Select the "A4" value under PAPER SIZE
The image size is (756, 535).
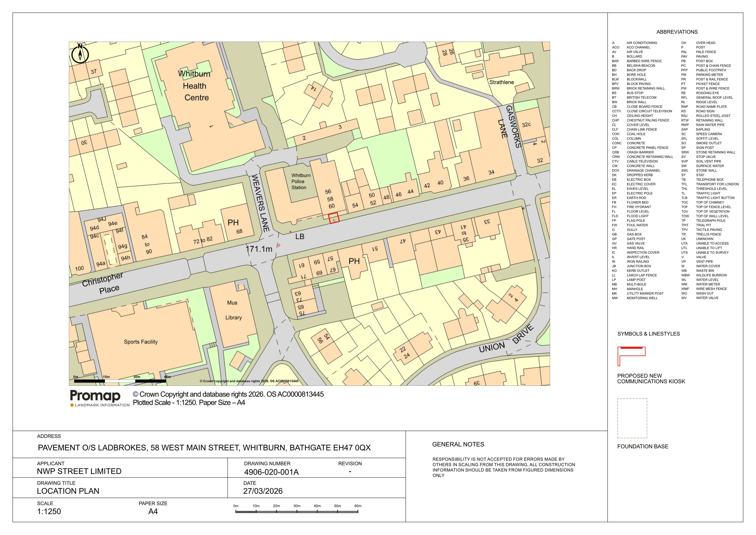153,512
